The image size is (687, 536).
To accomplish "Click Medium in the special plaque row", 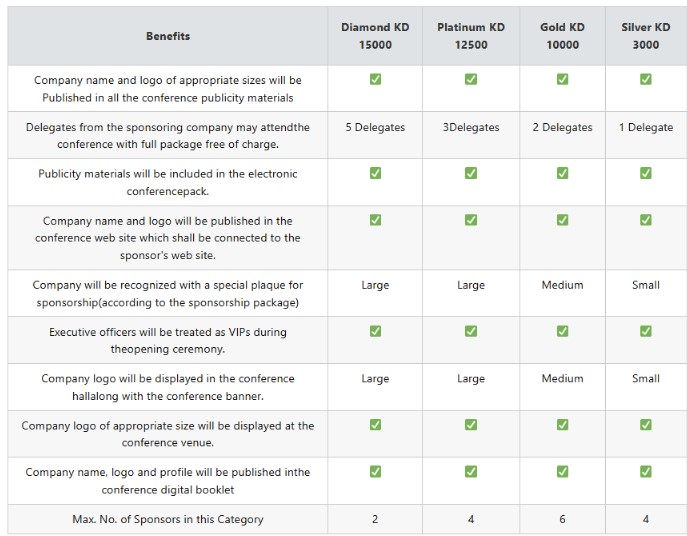I will tap(562, 285).
